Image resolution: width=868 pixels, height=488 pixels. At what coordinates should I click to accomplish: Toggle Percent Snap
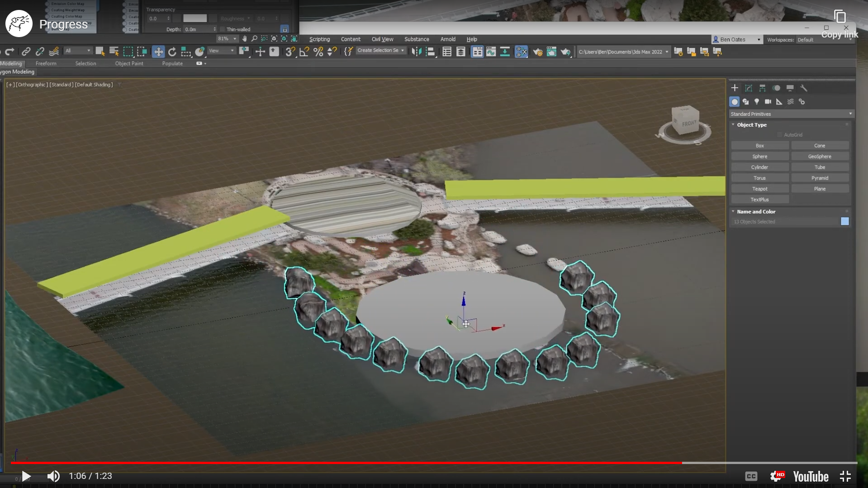318,52
